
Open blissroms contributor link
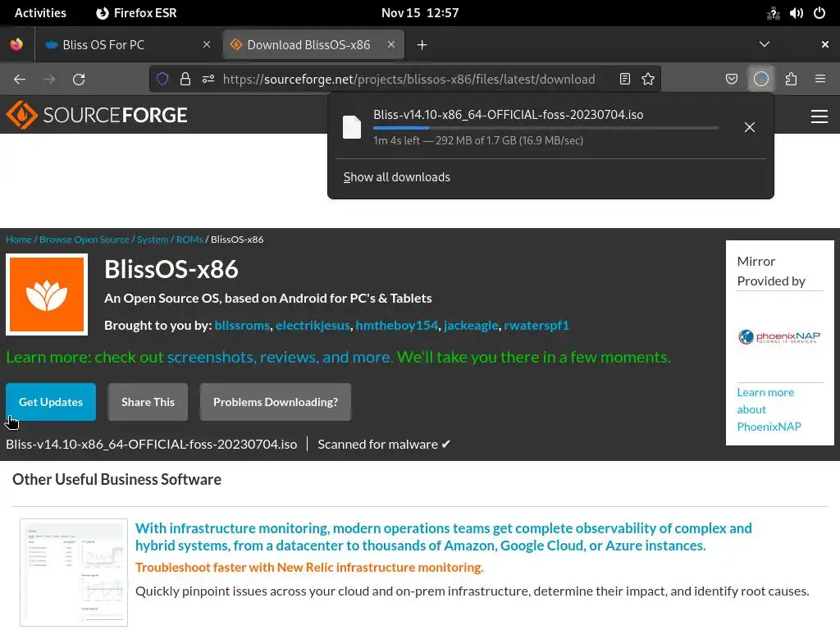(x=242, y=325)
